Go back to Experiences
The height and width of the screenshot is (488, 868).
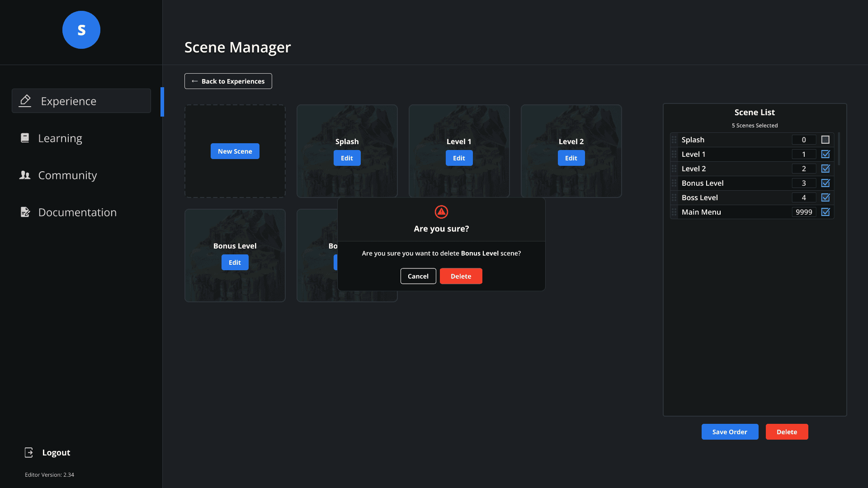click(228, 81)
